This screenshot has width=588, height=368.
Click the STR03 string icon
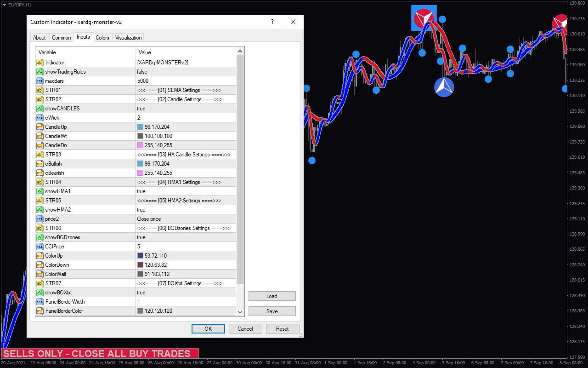(x=40, y=155)
